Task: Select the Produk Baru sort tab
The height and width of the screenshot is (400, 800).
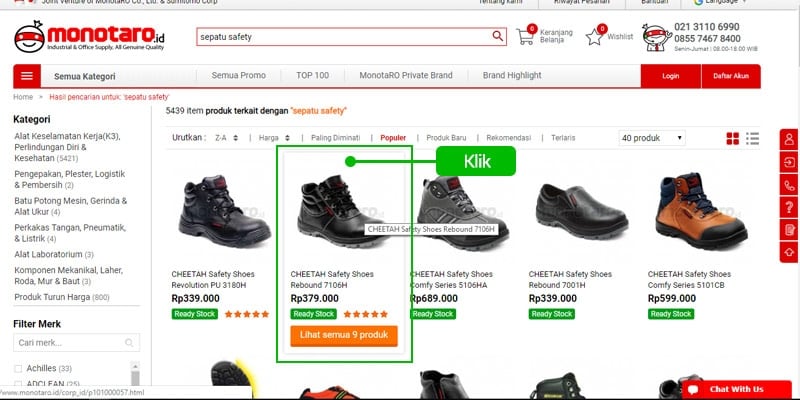Action: (x=446, y=138)
